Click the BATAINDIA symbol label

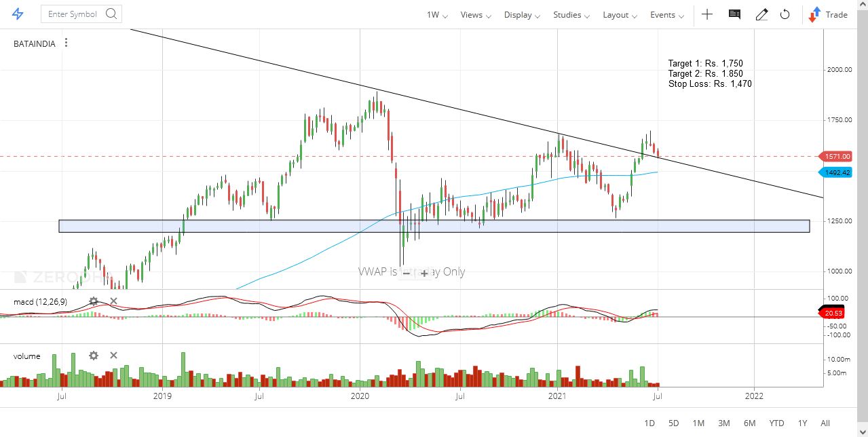point(35,43)
